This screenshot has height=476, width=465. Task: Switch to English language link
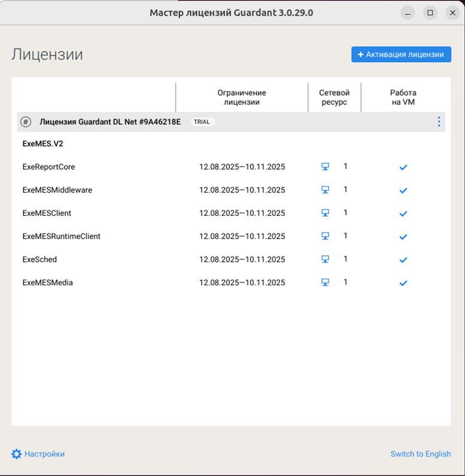coord(421,454)
